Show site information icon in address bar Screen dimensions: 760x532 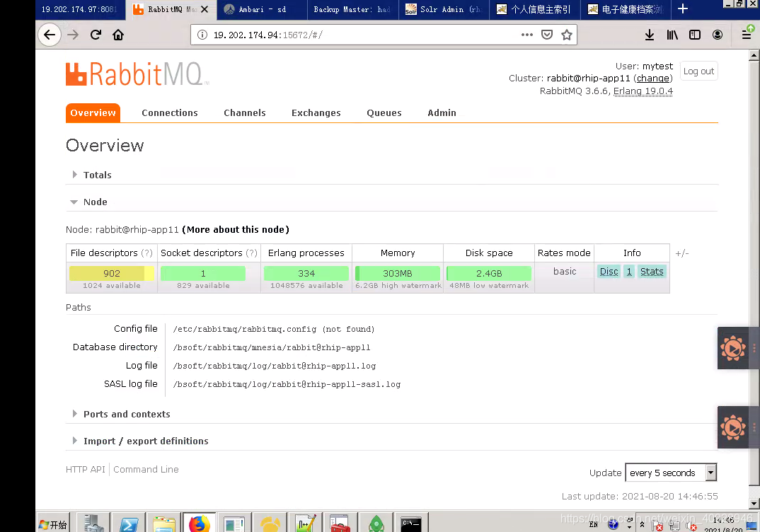(x=202, y=35)
